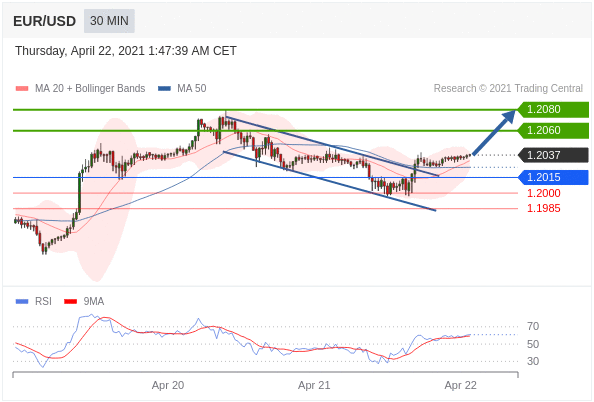
Task: Toggle the MA 50 legend entry
Action: click(x=182, y=88)
